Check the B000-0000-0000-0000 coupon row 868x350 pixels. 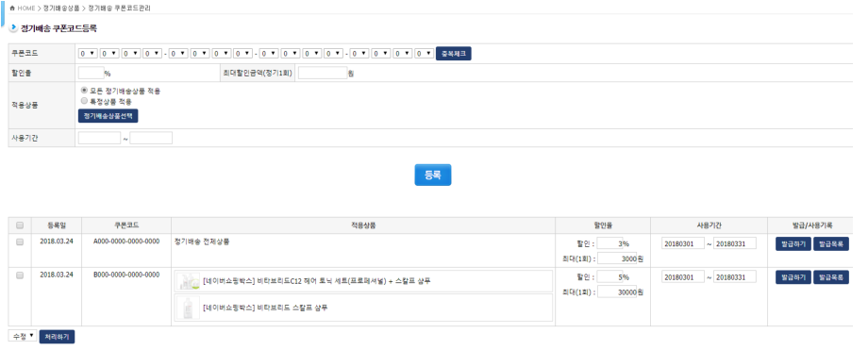pos(20,275)
